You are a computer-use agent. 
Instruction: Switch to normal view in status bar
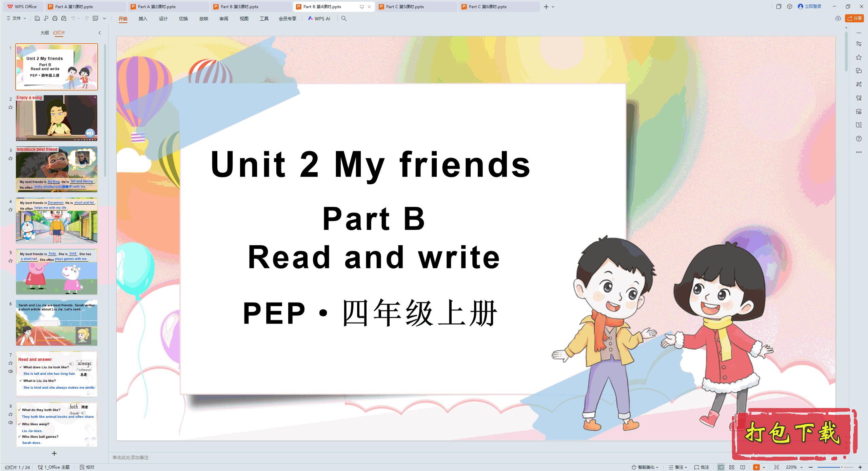721,467
